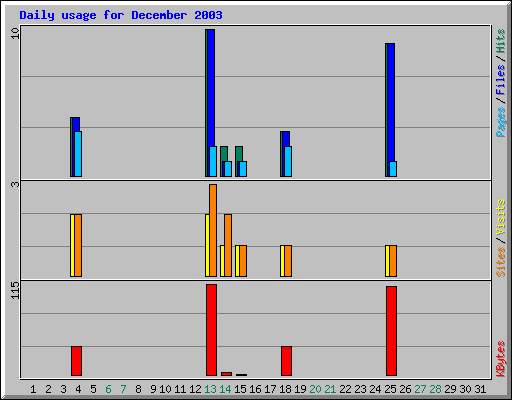The image size is (512, 400).
Task: Click the day 15 green hits bar
Action: point(239,154)
